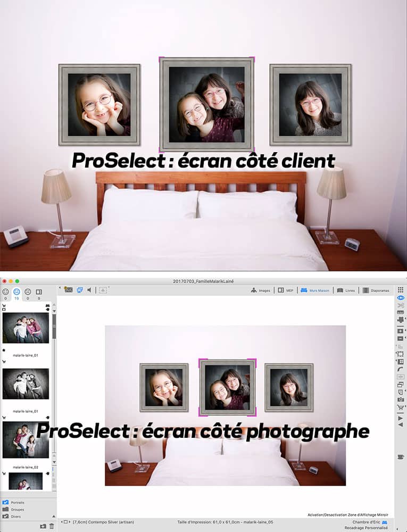Open the layouts tab icon beside sad smiley

pyautogui.click(x=39, y=292)
